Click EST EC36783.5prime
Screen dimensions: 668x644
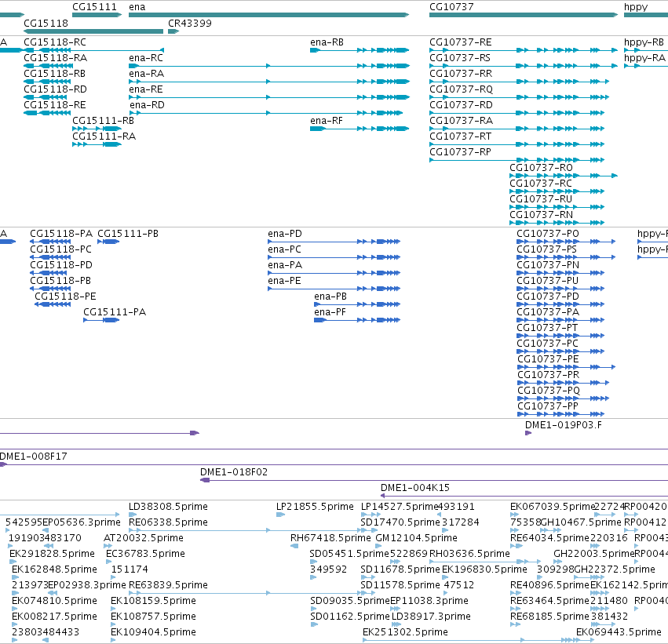pyautogui.click(x=145, y=554)
